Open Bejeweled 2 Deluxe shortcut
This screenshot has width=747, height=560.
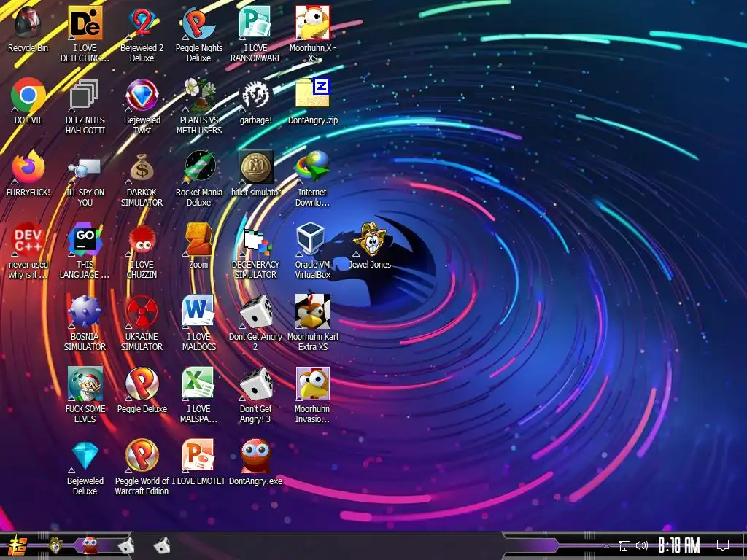[x=142, y=34]
